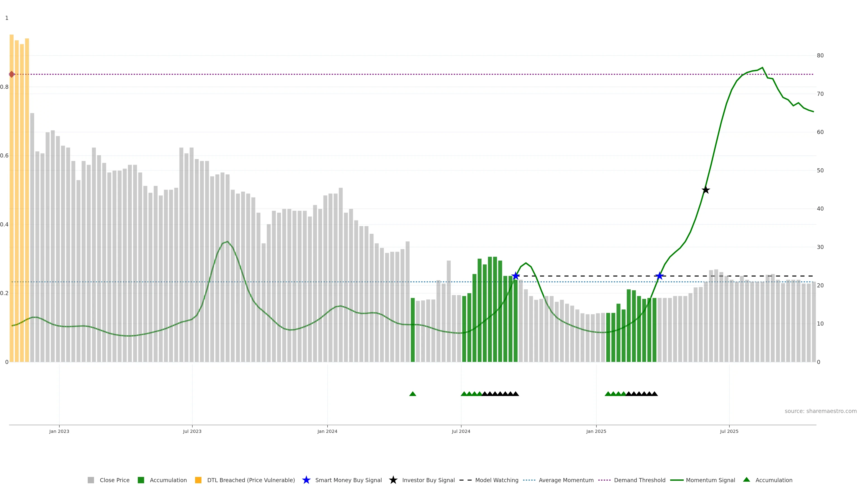Click the gray Close Price legend swatch
The height and width of the screenshot is (488, 868).
[x=91, y=480]
